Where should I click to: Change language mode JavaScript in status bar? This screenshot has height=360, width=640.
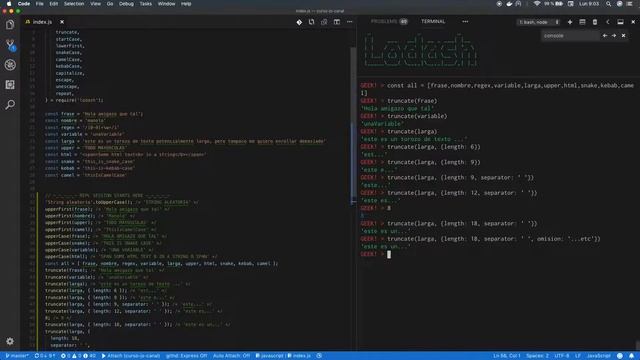tap(598, 356)
